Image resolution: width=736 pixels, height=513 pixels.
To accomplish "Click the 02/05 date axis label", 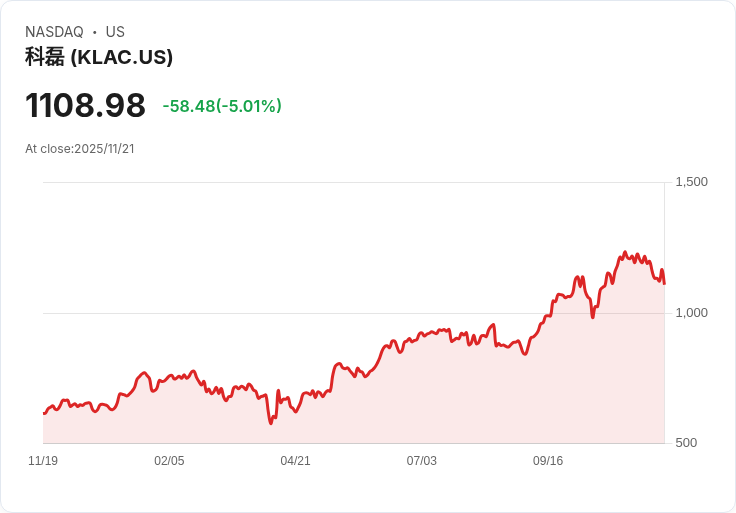I will point(169,460).
